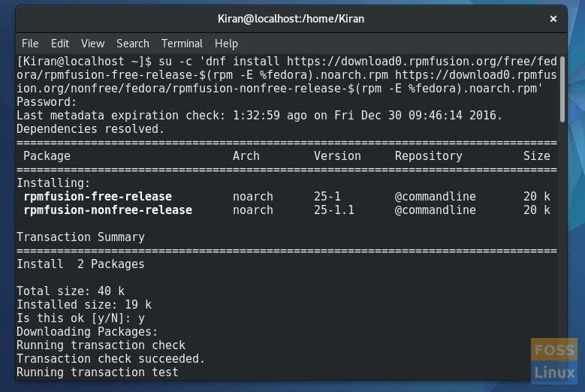Click the Version column header
Viewport: 585px width, 392px height.
337,156
